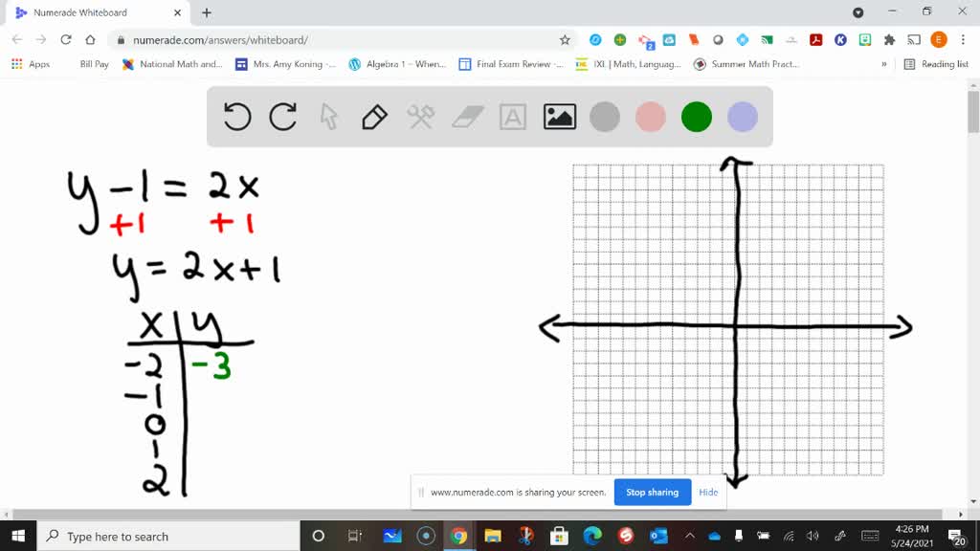This screenshot has height=551, width=980.
Task: Select the Pencil drawing tool
Action: point(374,116)
